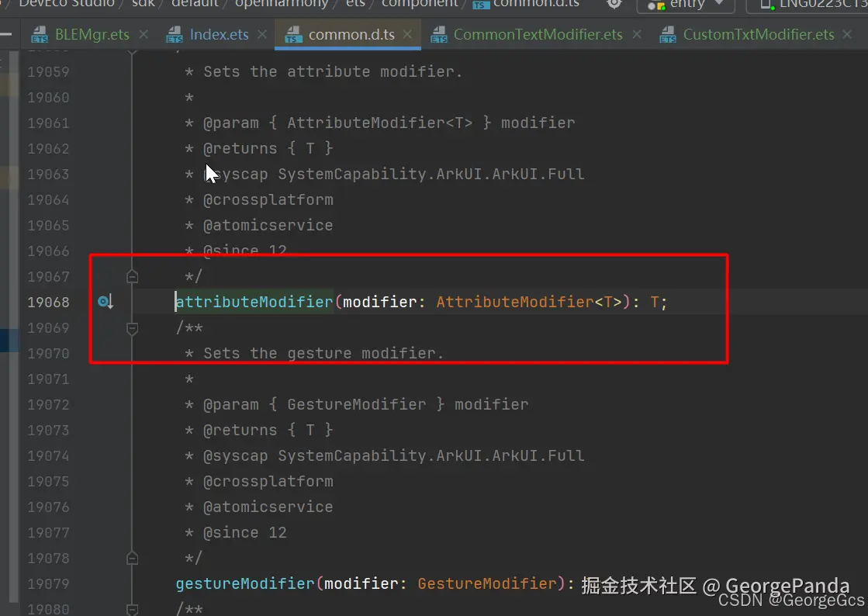The image size is (868, 616).
Task: Click the CommonTextModifier.ets file icon
Action: click(x=438, y=35)
